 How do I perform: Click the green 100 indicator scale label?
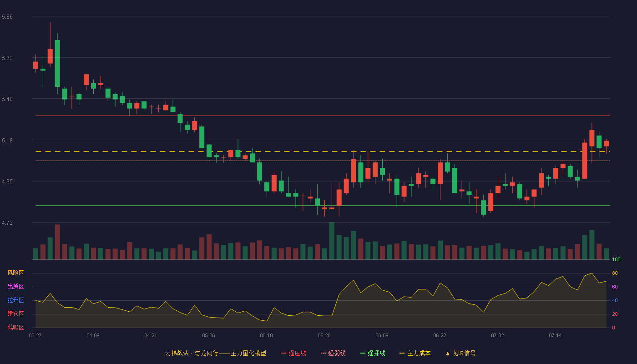[x=616, y=260]
